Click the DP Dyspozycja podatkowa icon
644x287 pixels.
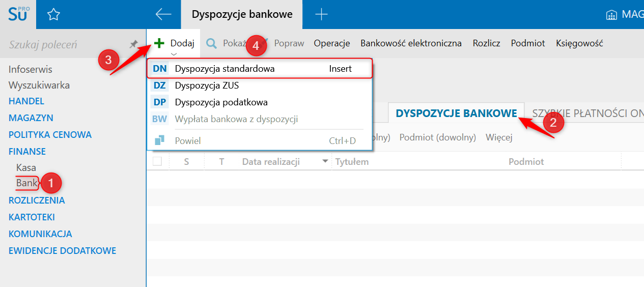click(159, 102)
